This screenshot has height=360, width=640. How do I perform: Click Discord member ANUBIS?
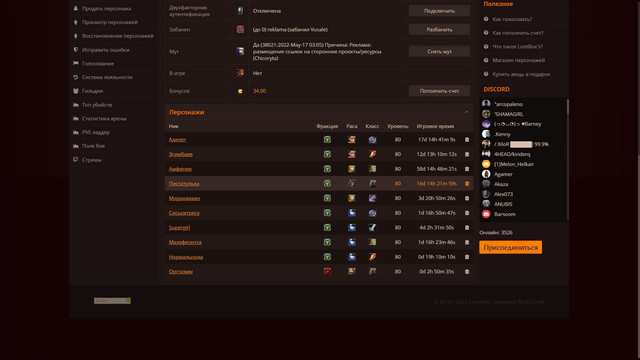tap(503, 204)
